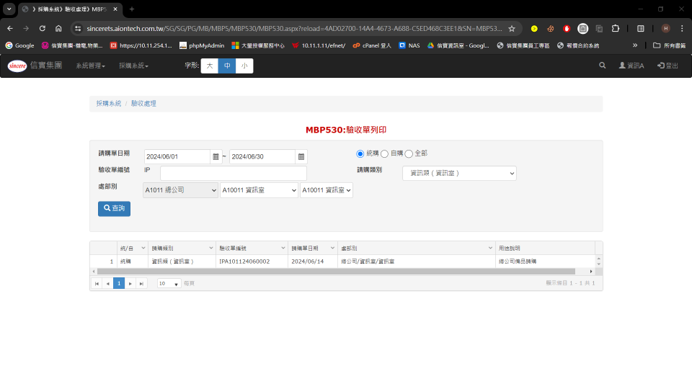Open 請購單日期 column header menu
This screenshot has height=371, width=692.
coord(332,248)
